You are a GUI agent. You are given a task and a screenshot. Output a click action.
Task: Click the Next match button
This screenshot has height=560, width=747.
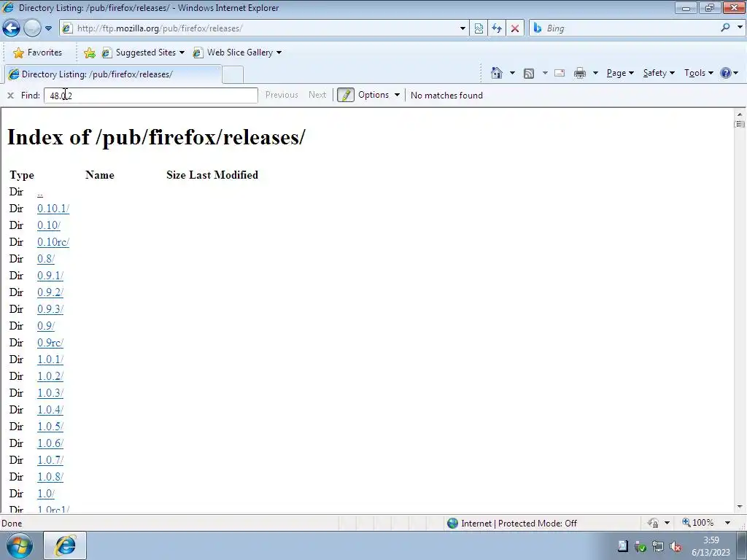[x=317, y=95]
